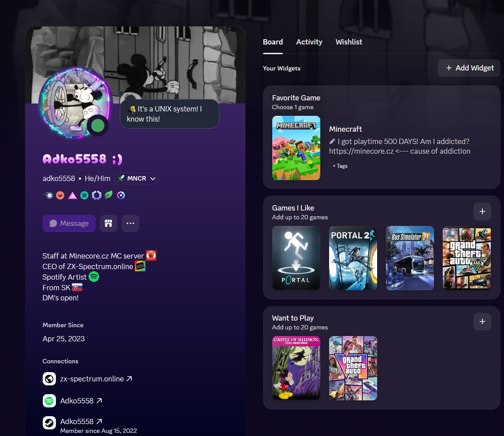Open the Spotify Adko5558 connection link
This screenshot has height=436, width=504.
point(81,401)
